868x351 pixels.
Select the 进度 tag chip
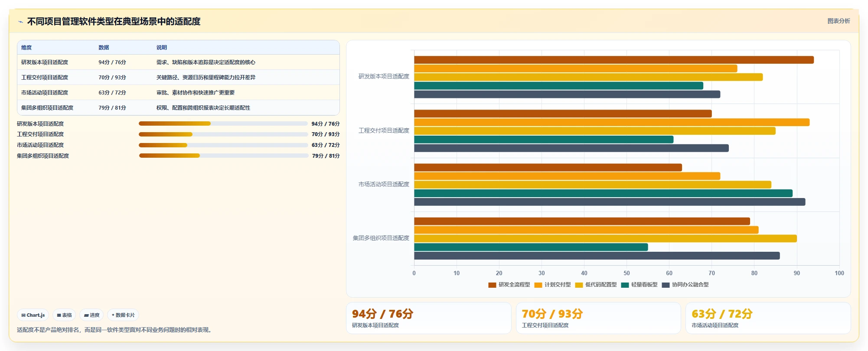(x=91, y=315)
